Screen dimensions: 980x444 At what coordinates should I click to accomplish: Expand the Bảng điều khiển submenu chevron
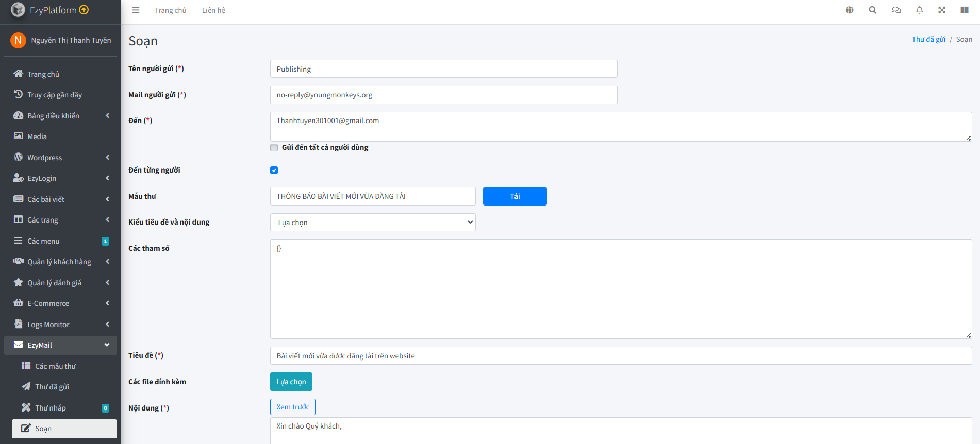tap(107, 116)
